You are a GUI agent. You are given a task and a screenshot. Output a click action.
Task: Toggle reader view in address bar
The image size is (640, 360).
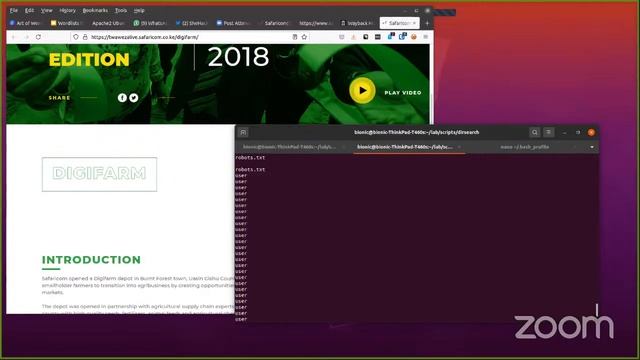tap(295, 37)
